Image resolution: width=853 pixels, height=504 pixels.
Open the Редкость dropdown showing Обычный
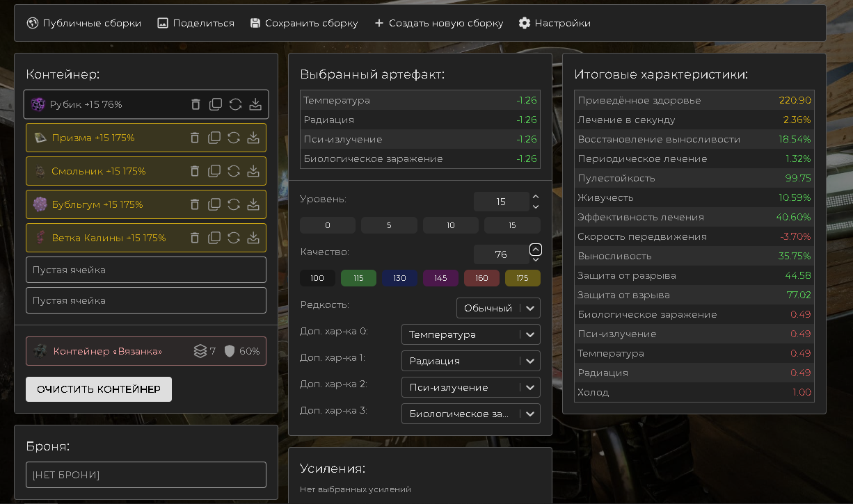498,308
